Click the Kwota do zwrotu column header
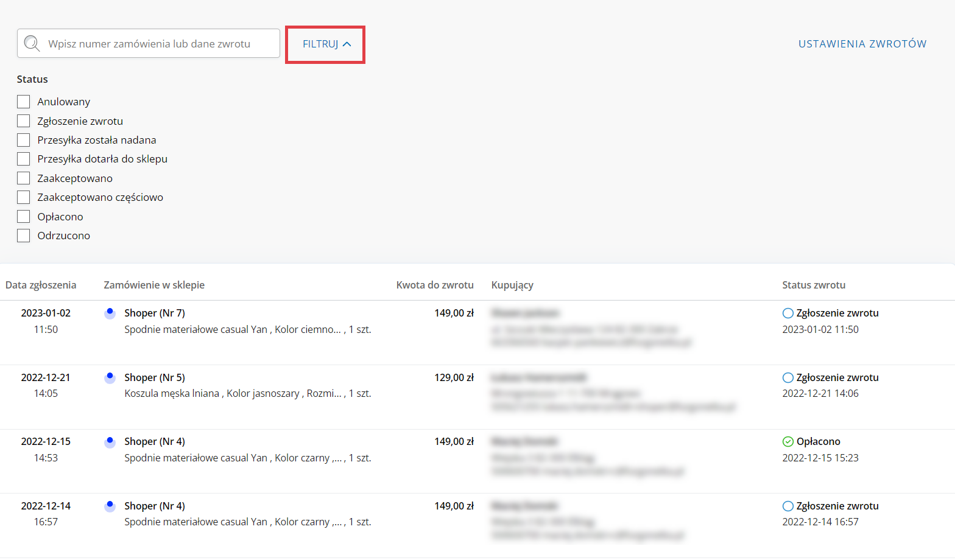The width and height of the screenshot is (955, 560). pos(434,285)
